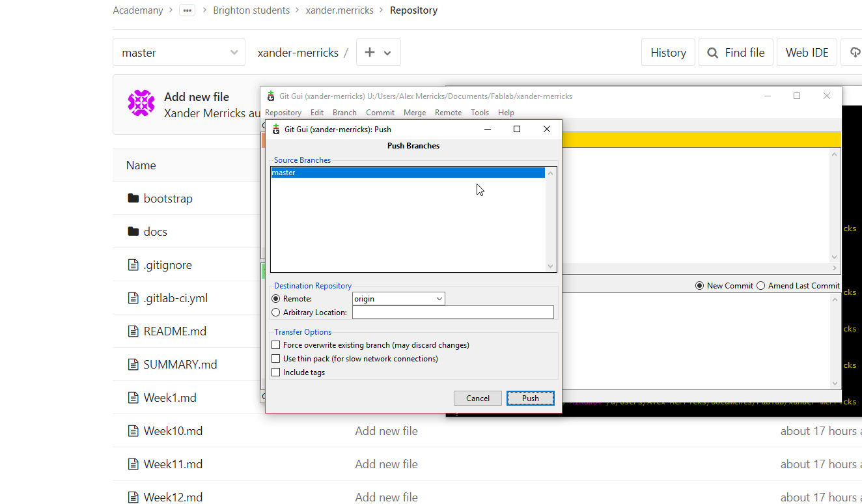The height and width of the screenshot is (504, 862).
Task: Click the file icon beside .gitlab-ci.yml
Action: 133,298
